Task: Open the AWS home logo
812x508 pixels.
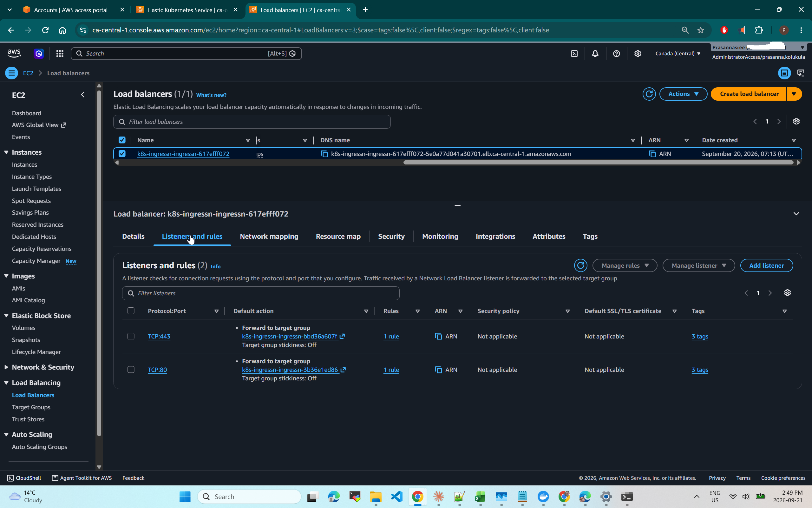Action: 14,53
